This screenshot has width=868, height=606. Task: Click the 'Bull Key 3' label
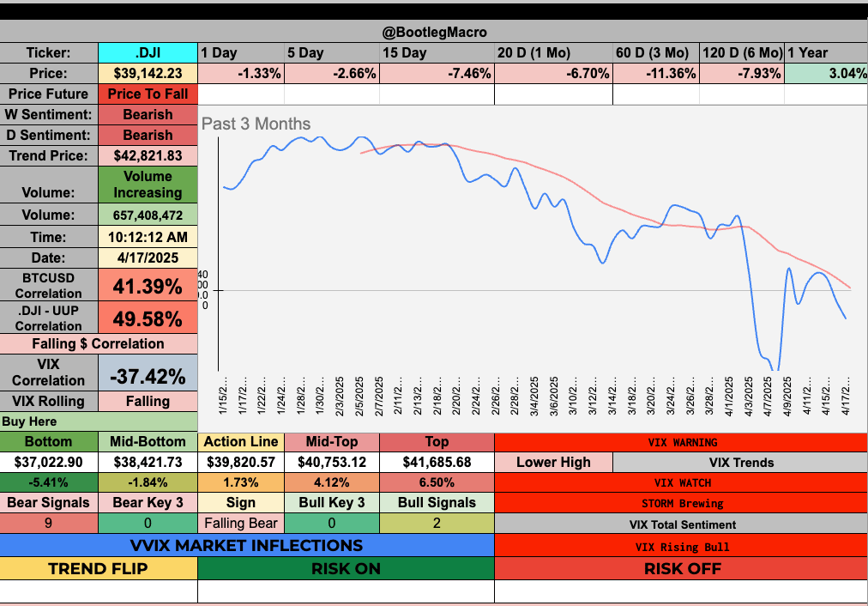click(332, 502)
